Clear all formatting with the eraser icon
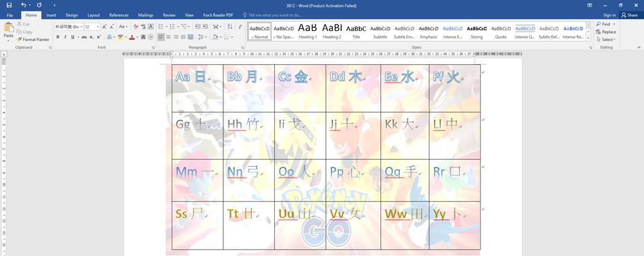 coord(136,26)
